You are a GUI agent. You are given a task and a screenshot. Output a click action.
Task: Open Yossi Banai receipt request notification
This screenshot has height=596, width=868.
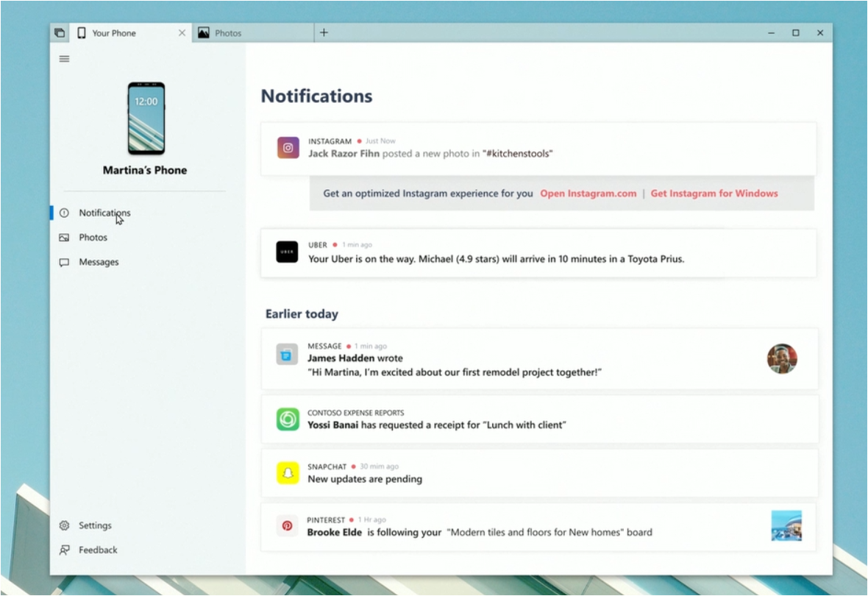(x=539, y=419)
